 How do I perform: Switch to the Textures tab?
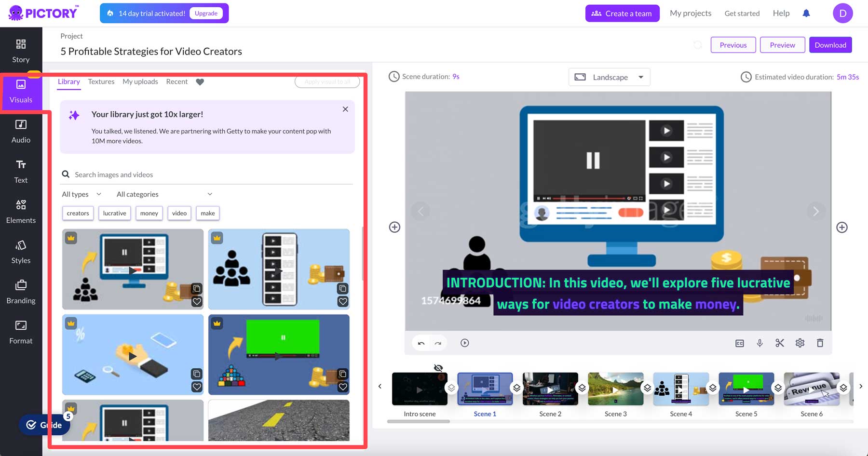point(101,81)
